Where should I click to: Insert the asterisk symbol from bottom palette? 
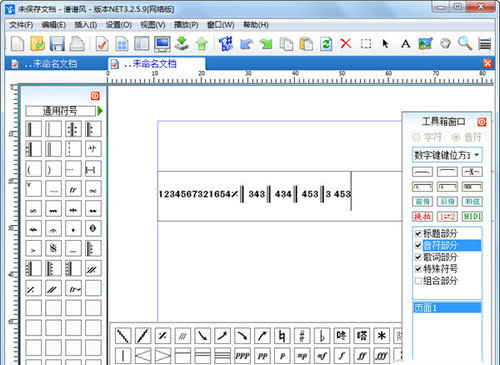click(x=381, y=336)
